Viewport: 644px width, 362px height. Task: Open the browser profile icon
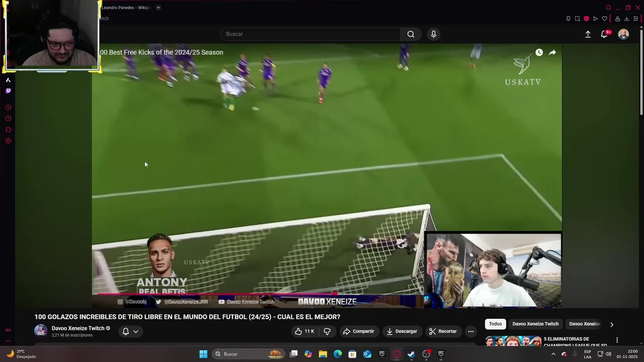pos(617,19)
